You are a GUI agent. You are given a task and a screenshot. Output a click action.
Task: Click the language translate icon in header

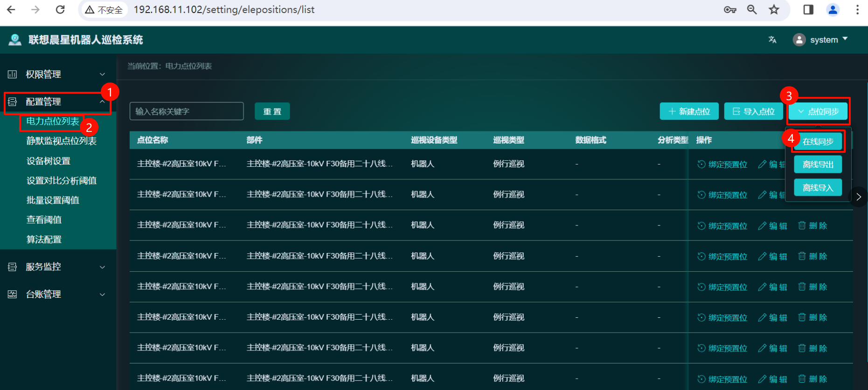pos(772,40)
